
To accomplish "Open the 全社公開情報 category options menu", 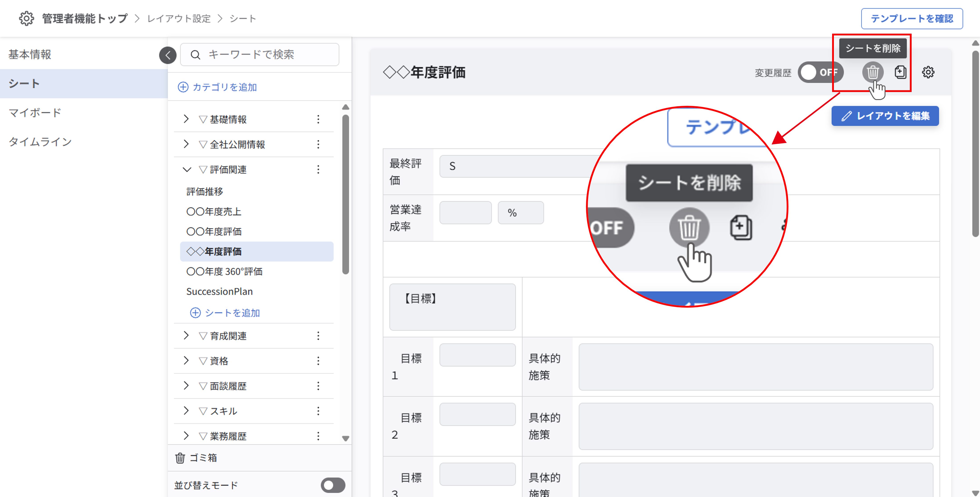I will click(318, 144).
